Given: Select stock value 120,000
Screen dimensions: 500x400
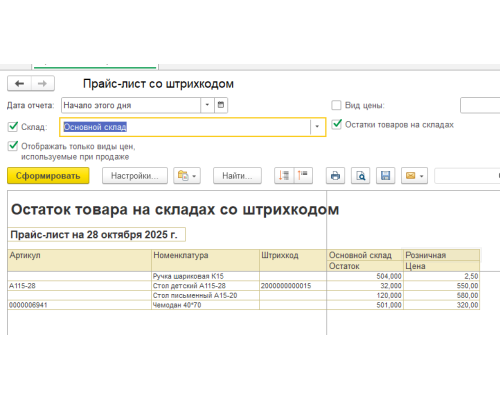Looking at the screenshot, I should pos(365,295).
